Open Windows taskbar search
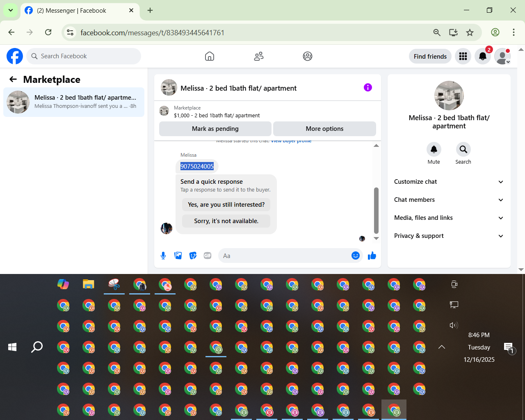This screenshot has height=420, width=525. (37, 347)
